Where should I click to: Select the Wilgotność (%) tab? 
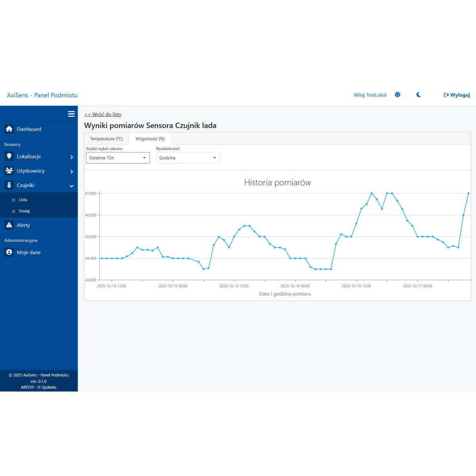tap(150, 139)
